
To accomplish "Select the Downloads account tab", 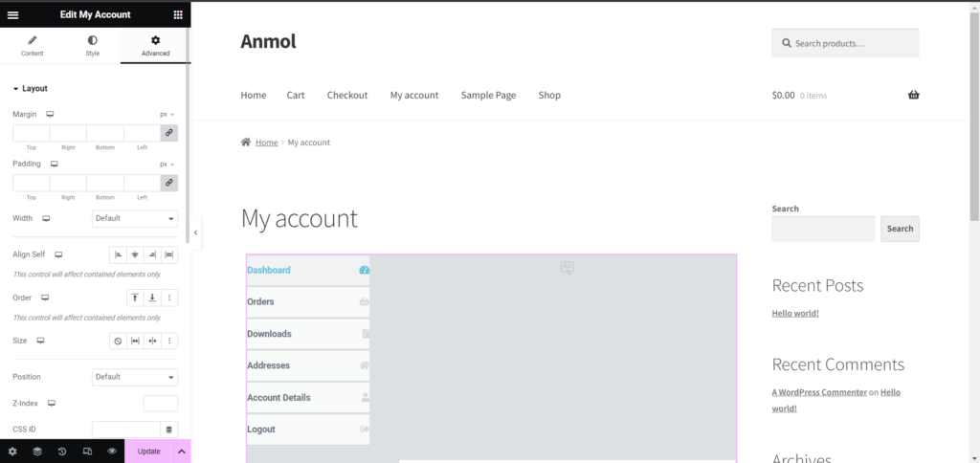I will [x=308, y=334].
